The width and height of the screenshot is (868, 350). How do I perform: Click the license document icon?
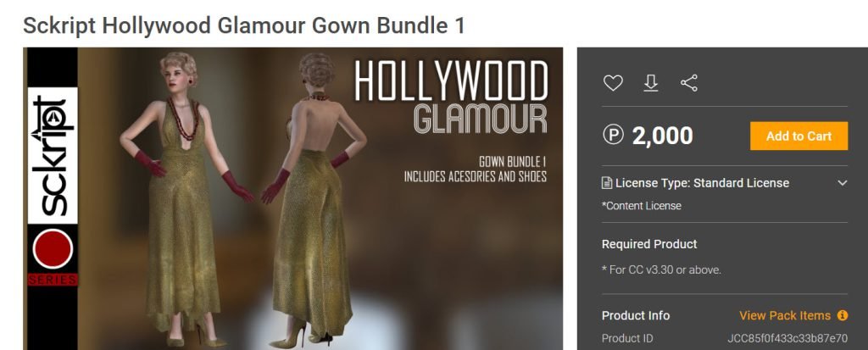pyautogui.click(x=607, y=183)
